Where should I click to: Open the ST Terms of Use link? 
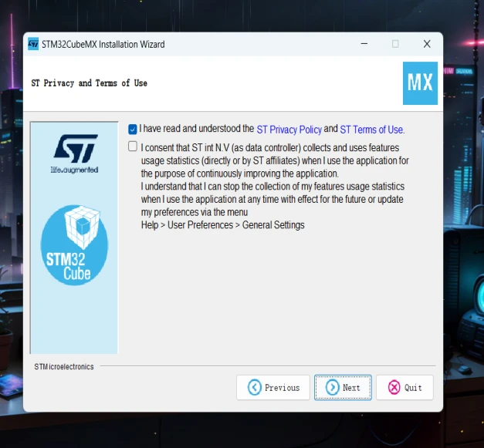pyautogui.click(x=372, y=130)
